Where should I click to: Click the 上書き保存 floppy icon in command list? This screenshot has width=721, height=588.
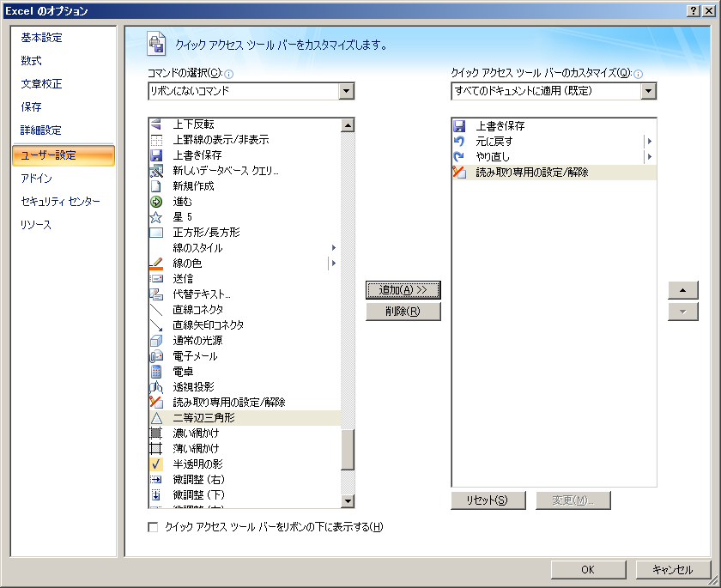pos(156,155)
